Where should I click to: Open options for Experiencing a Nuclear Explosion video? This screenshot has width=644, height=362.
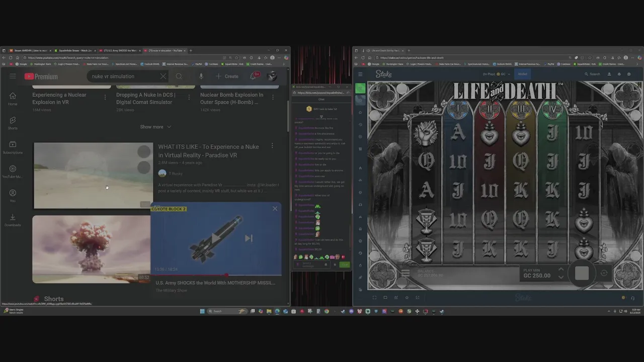(x=105, y=97)
